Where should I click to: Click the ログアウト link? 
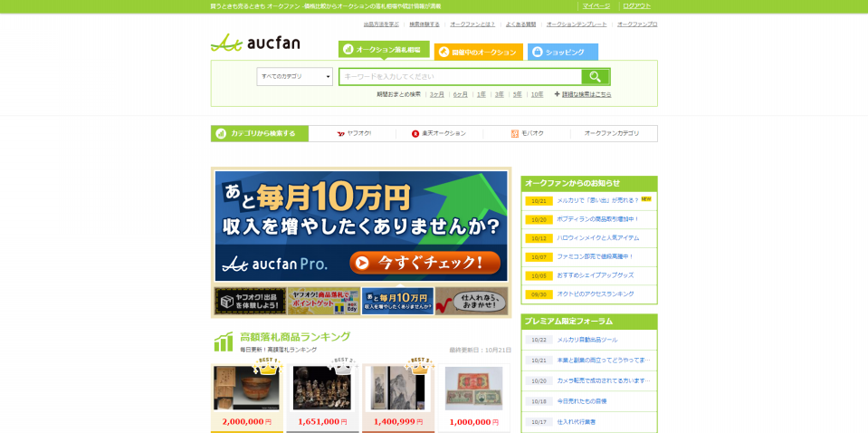click(636, 6)
